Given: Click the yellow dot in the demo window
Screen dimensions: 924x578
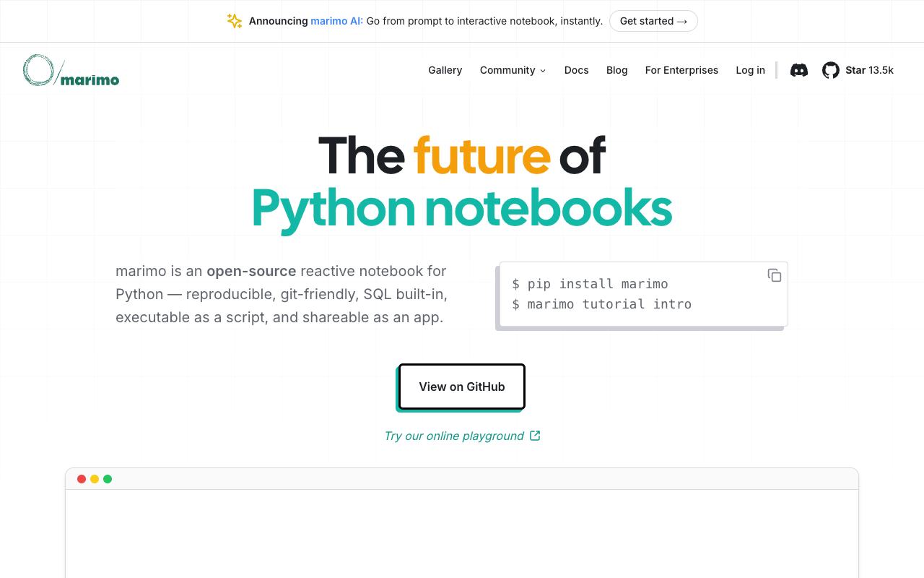Looking at the screenshot, I should pos(95,479).
